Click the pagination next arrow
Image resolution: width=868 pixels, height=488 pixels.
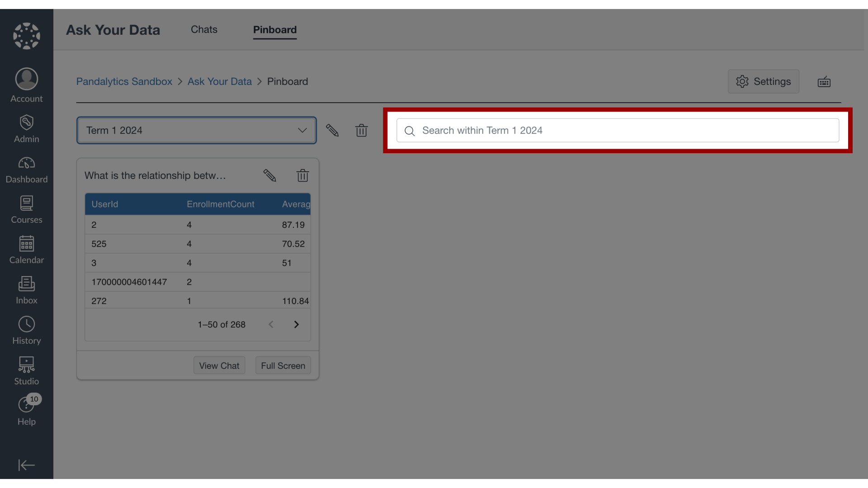point(296,324)
